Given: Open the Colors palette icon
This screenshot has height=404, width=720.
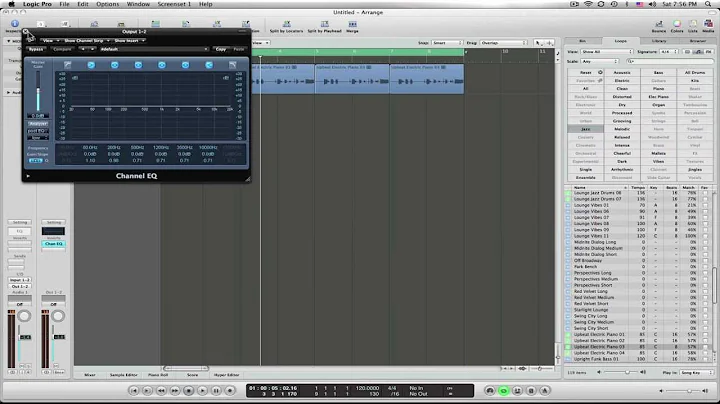Looking at the screenshot, I should pyautogui.click(x=677, y=24).
